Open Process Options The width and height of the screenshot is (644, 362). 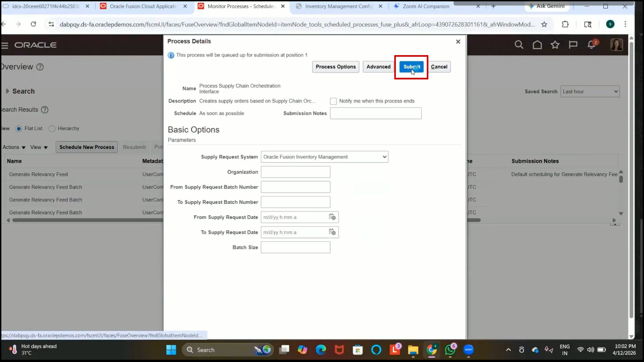(x=335, y=67)
